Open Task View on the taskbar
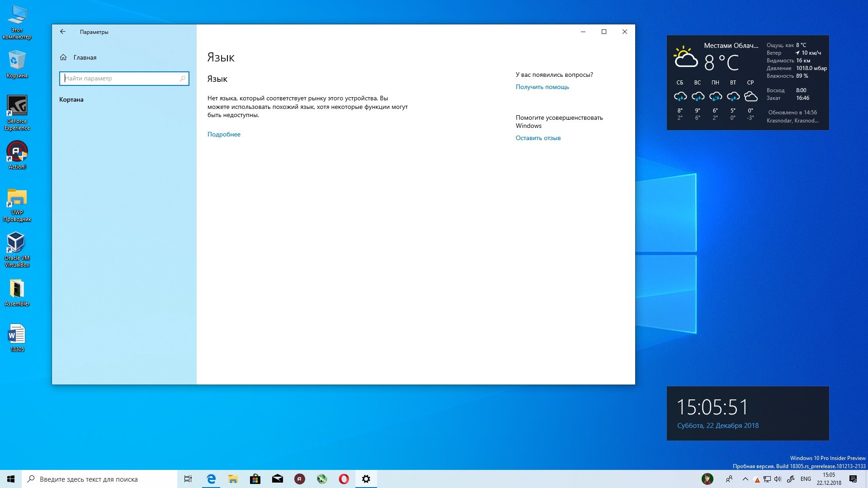The height and width of the screenshot is (488, 868). click(x=188, y=479)
